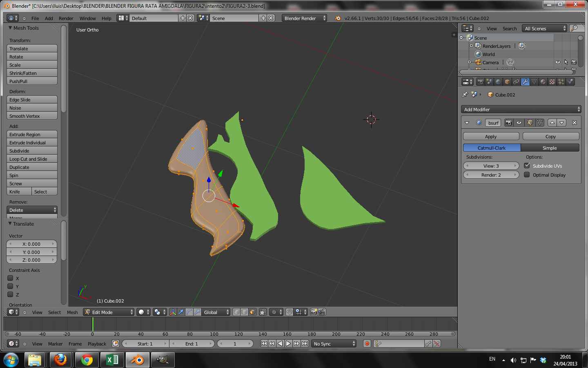Open the Render menu

coord(66,18)
